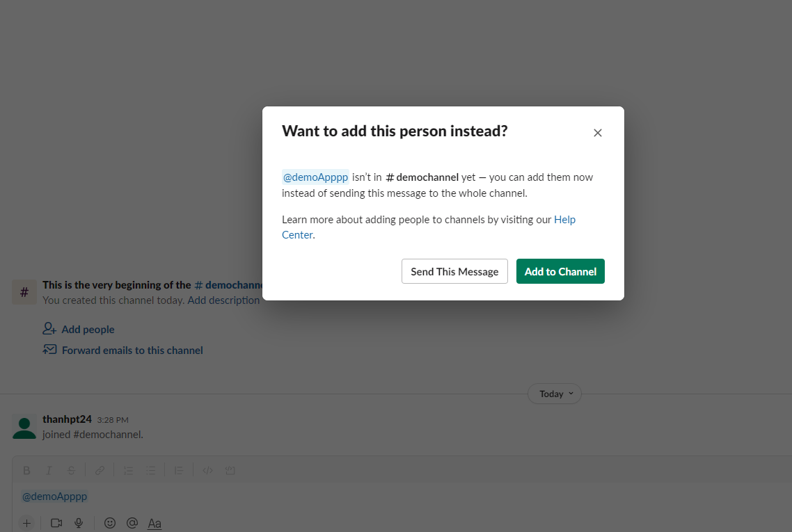Image resolution: width=792 pixels, height=532 pixels.
Task: Click @demoApppp mention in dialog
Action: tap(315, 177)
